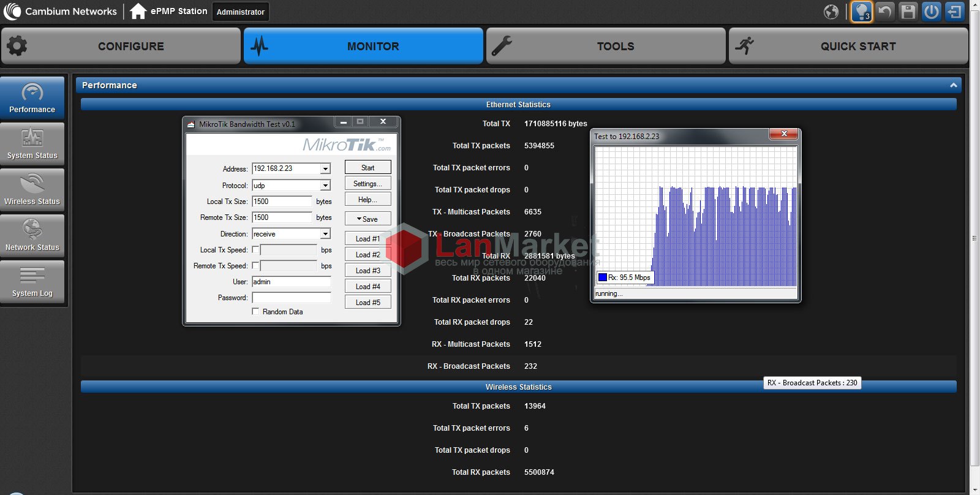Enable the Random Data checkbox

pyautogui.click(x=255, y=312)
